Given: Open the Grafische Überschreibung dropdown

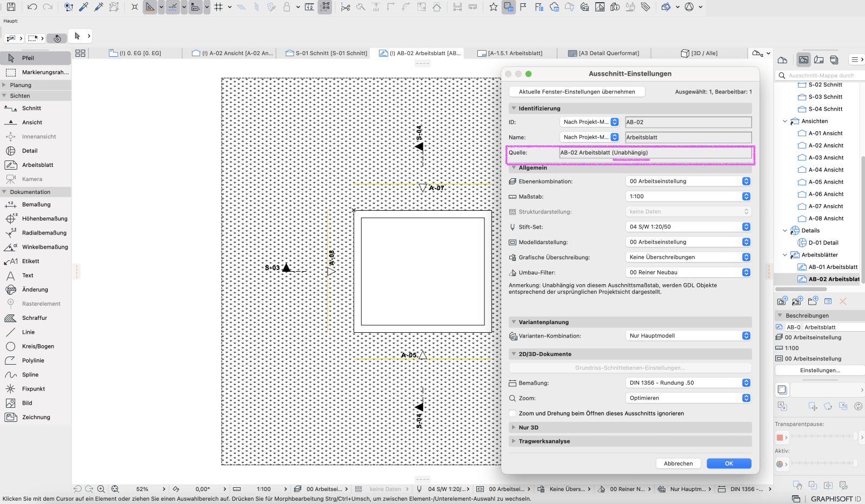Looking at the screenshot, I should 688,257.
